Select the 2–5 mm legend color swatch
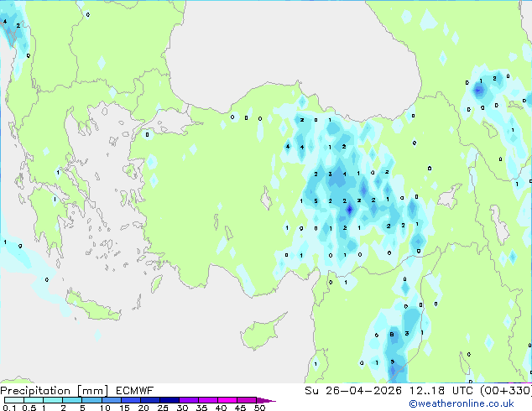 (72, 400)
